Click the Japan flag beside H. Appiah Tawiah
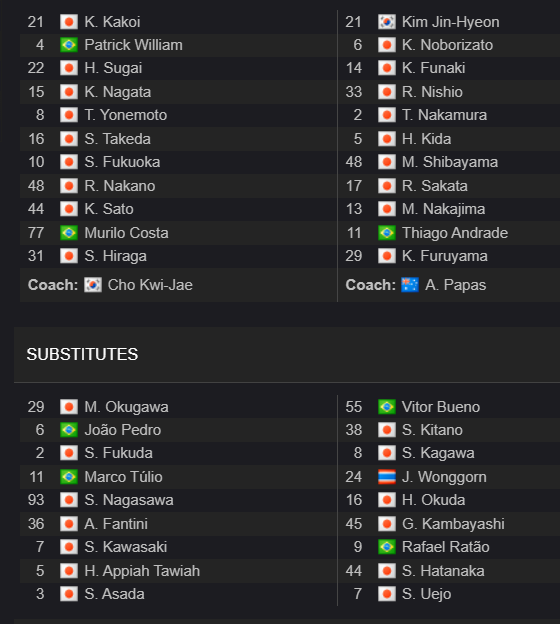The image size is (560, 624). point(68,571)
